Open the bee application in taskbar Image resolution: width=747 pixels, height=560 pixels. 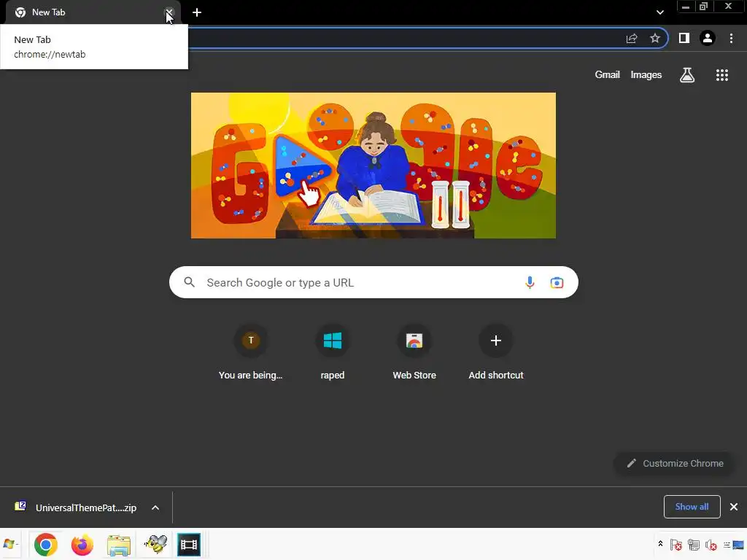pyautogui.click(x=155, y=544)
